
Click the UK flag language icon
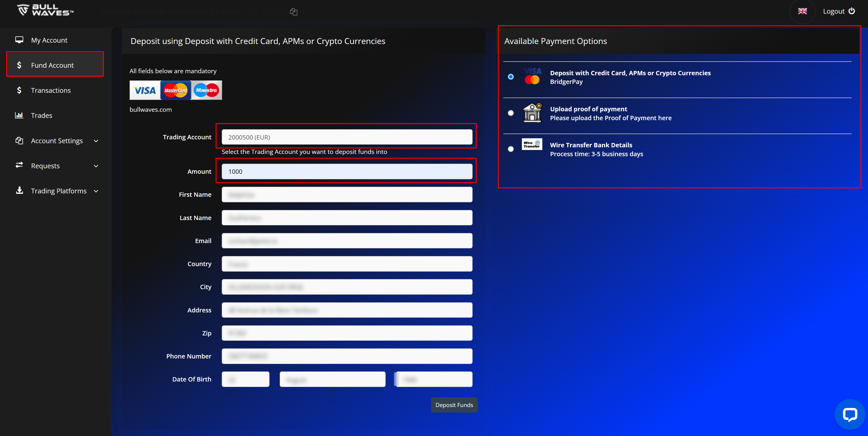coord(802,11)
